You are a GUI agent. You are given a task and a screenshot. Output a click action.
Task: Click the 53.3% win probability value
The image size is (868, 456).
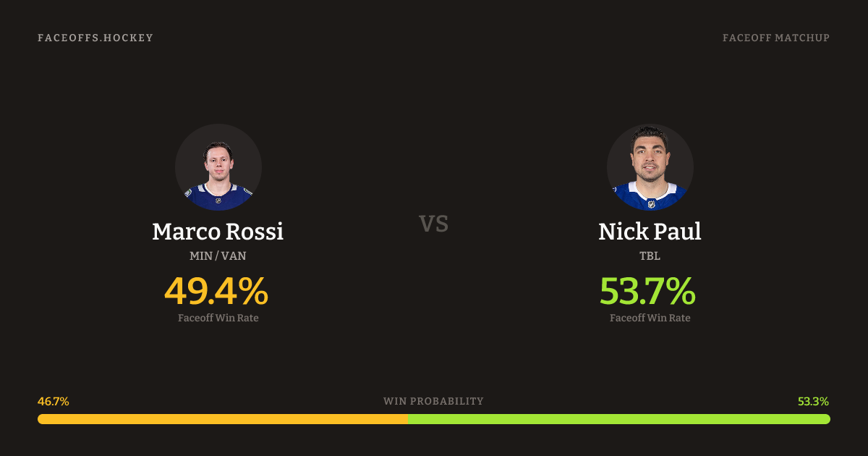coord(813,401)
